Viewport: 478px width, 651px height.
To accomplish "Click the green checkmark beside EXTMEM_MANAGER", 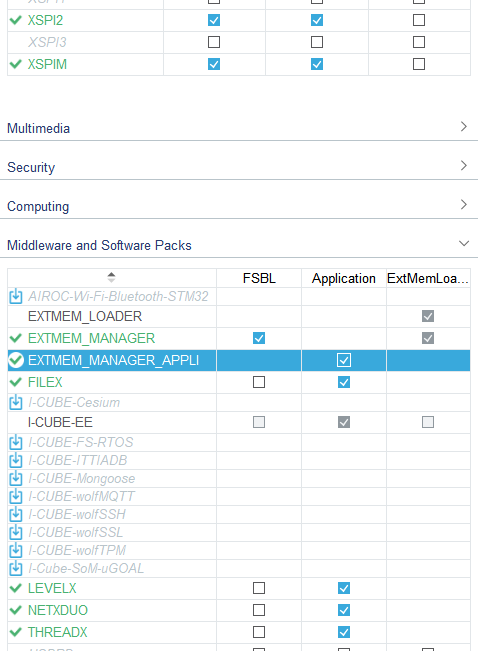I will point(15,338).
